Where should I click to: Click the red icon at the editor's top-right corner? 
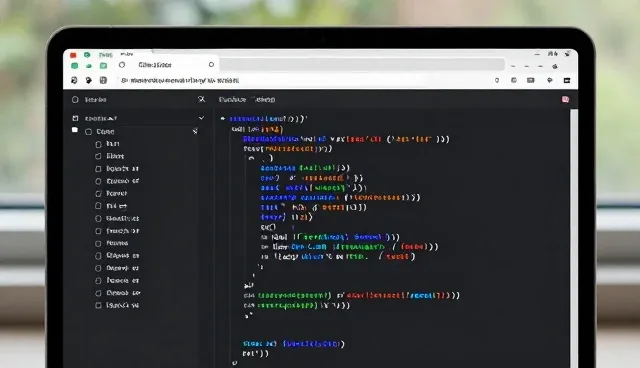point(565,99)
